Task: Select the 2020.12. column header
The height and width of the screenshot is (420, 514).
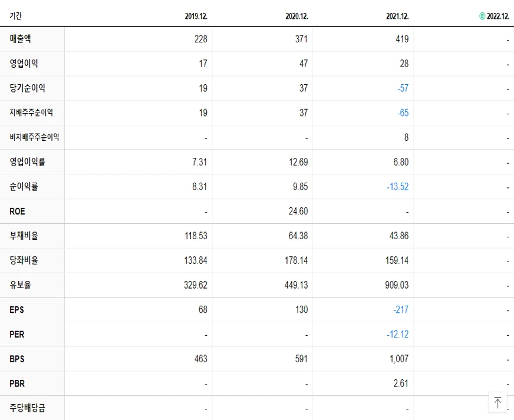Action: (296, 16)
